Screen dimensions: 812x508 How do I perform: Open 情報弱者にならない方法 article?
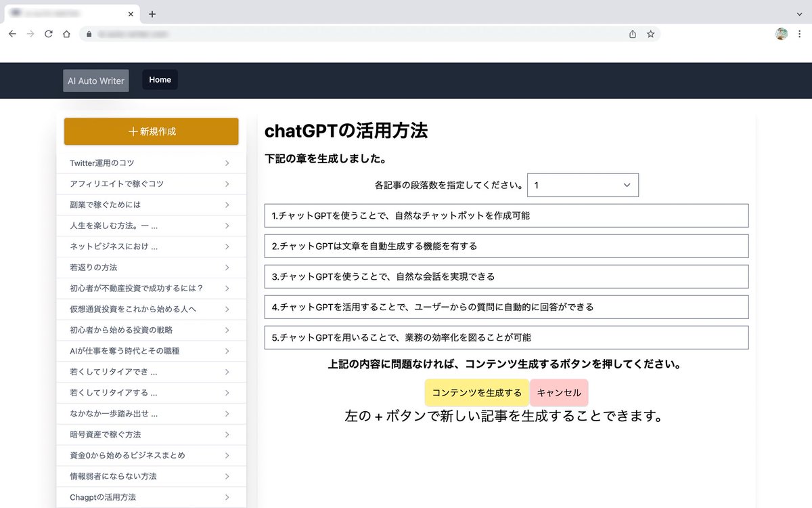152,476
